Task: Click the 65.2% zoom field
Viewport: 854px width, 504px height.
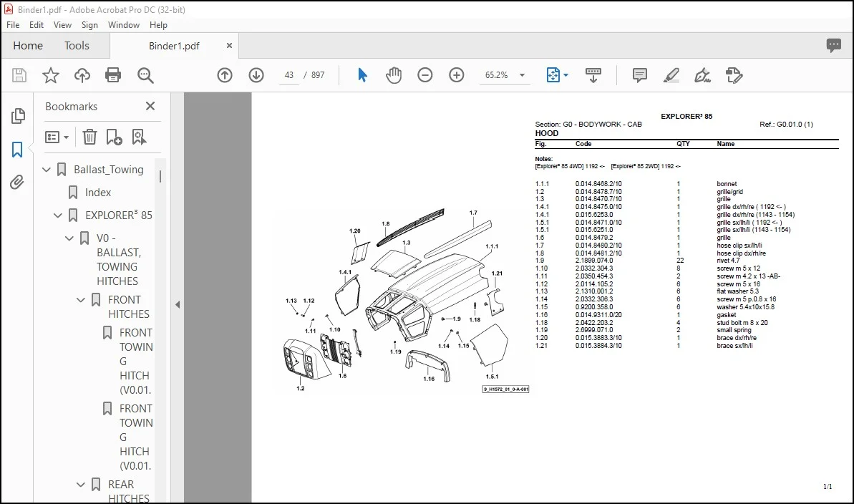Action: point(496,75)
